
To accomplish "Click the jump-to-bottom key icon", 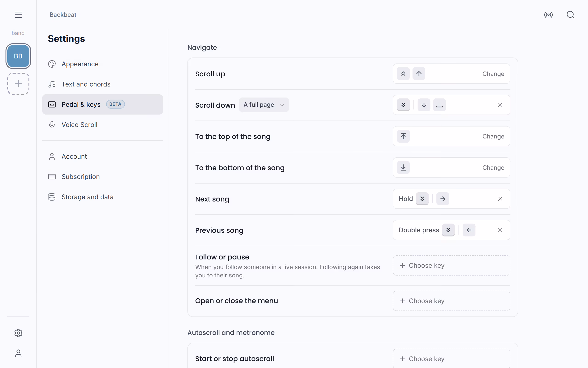I will pyautogui.click(x=403, y=167).
